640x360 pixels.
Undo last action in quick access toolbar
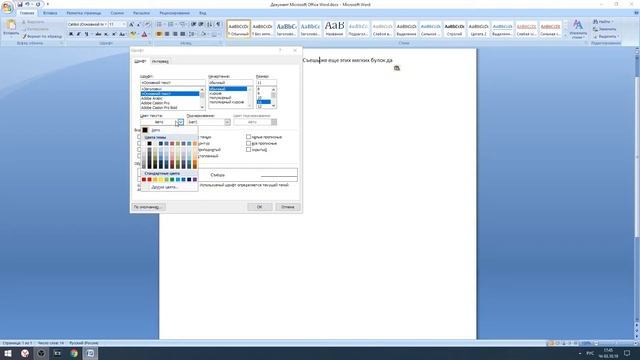point(28,4)
